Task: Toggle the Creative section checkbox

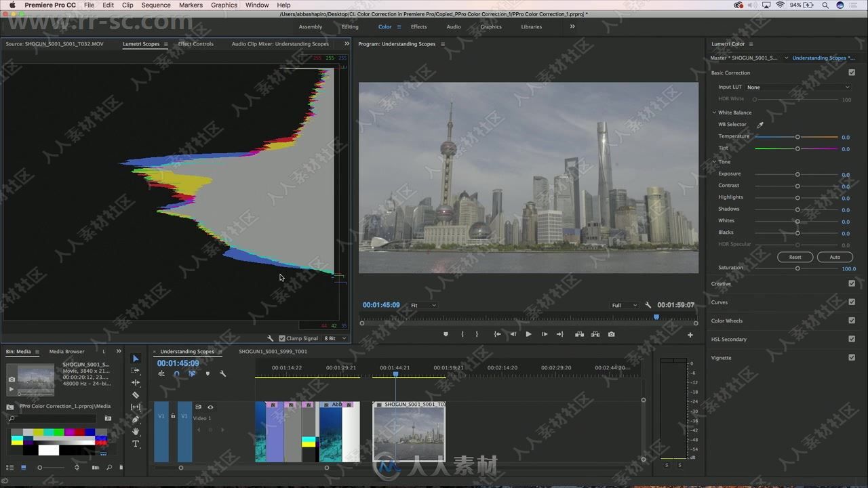Action: coord(852,283)
